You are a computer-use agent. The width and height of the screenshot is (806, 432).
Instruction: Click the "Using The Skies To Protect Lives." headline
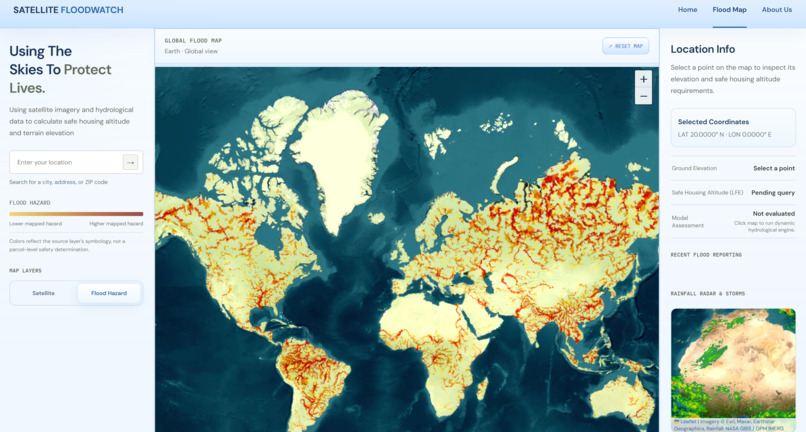tap(60, 69)
